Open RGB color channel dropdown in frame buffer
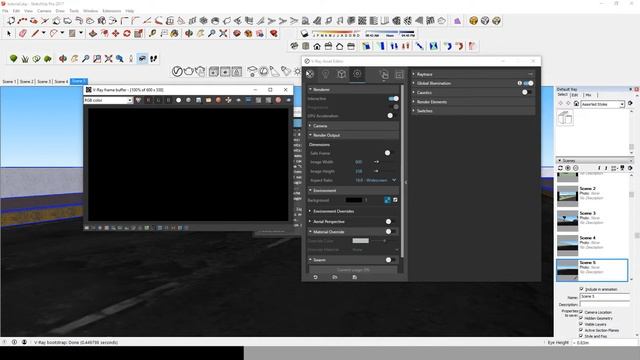This screenshot has height=360, width=640. [x=108, y=100]
